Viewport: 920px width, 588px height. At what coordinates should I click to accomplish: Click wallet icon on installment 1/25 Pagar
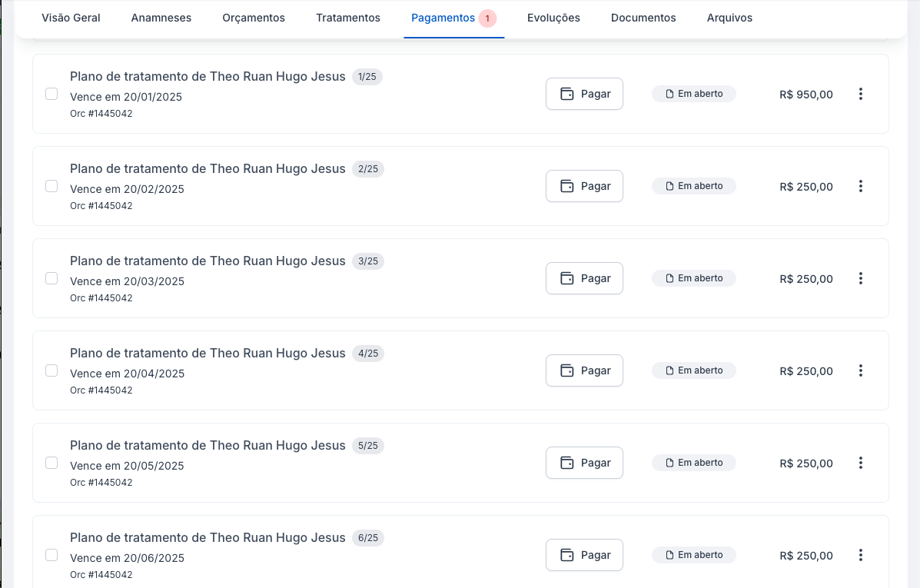point(567,94)
